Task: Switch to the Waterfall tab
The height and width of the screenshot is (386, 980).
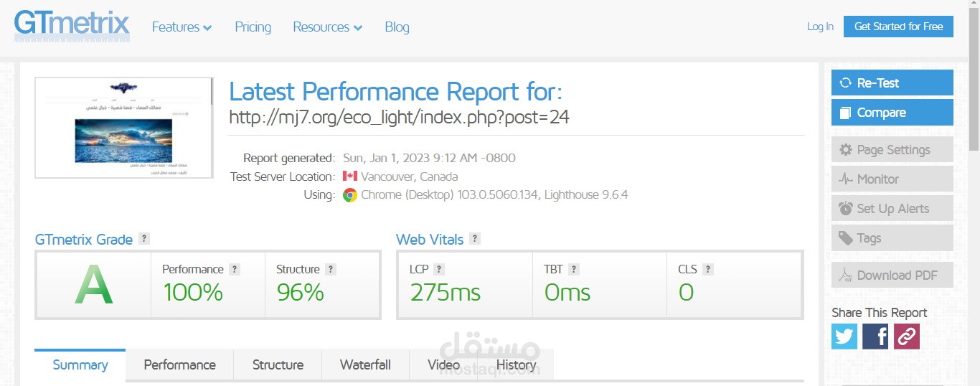Action: pos(365,364)
